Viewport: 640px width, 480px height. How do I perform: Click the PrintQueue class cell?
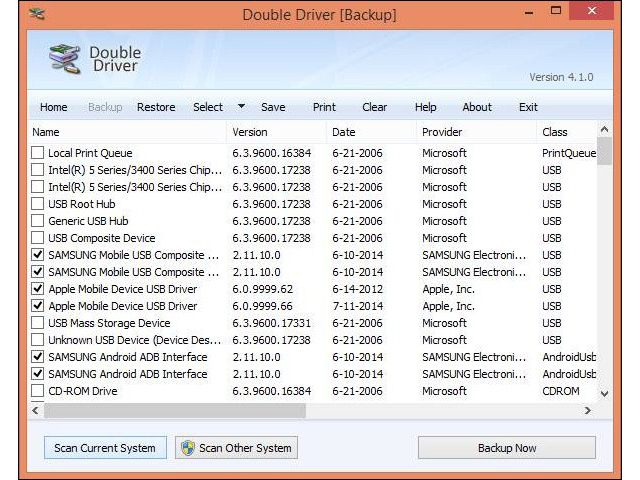pos(569,153)
